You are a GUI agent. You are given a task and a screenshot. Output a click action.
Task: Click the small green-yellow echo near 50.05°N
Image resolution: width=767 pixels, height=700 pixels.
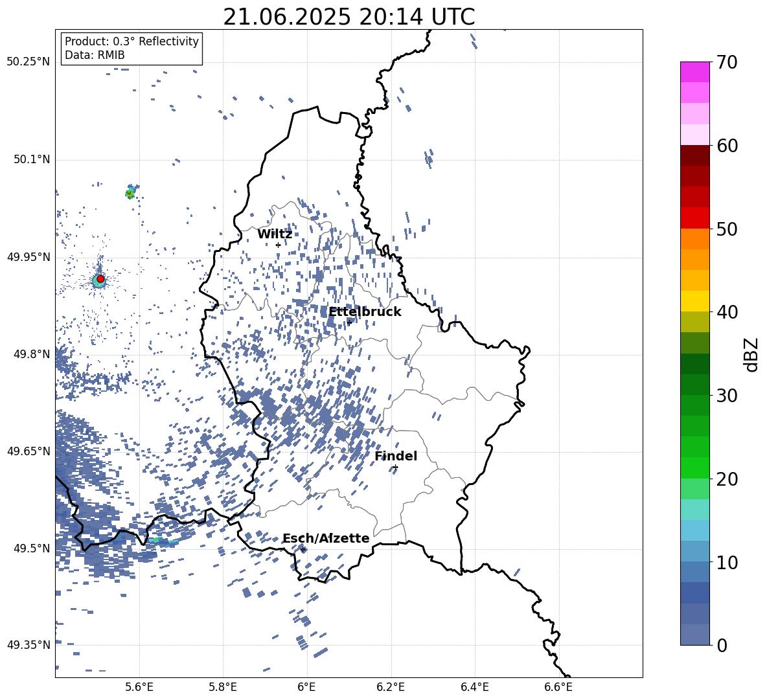pyautogui.click(x=130, y=194)
